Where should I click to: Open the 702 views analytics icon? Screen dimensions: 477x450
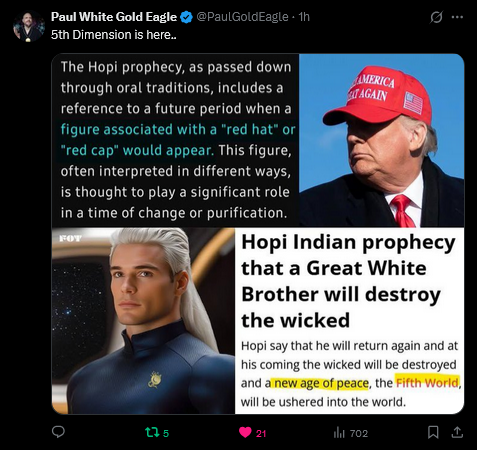pyautogui.click(x=339, y=433)
